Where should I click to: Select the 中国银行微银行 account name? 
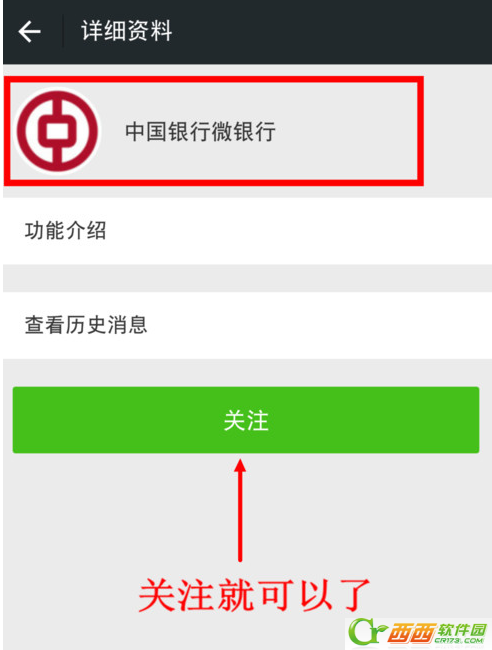pos(200,132)
